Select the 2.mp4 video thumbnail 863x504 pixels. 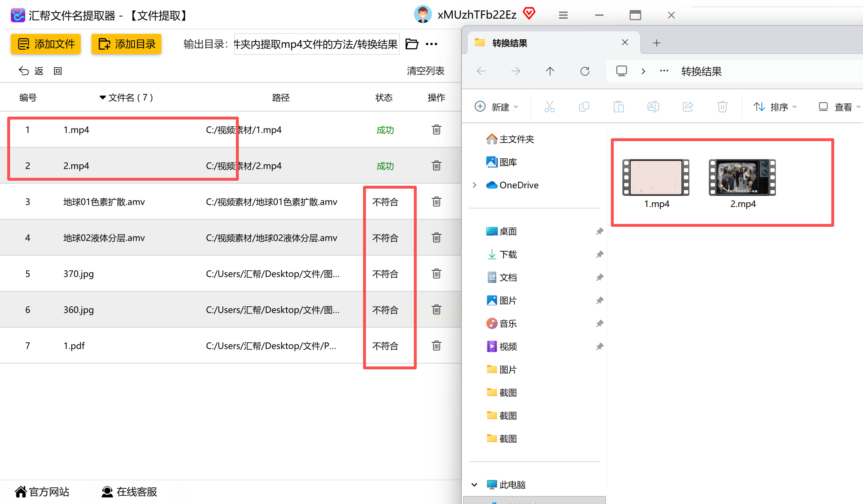[742, 178]
